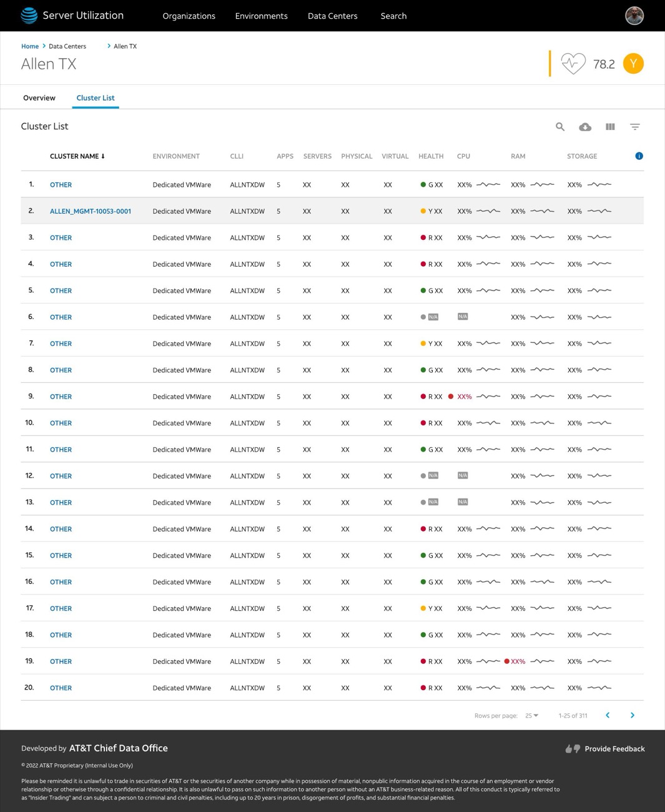This screenshot has height=812, width=665.
Task: Click Dedicated VMWare cell in row 7
Action: (182, 344)
